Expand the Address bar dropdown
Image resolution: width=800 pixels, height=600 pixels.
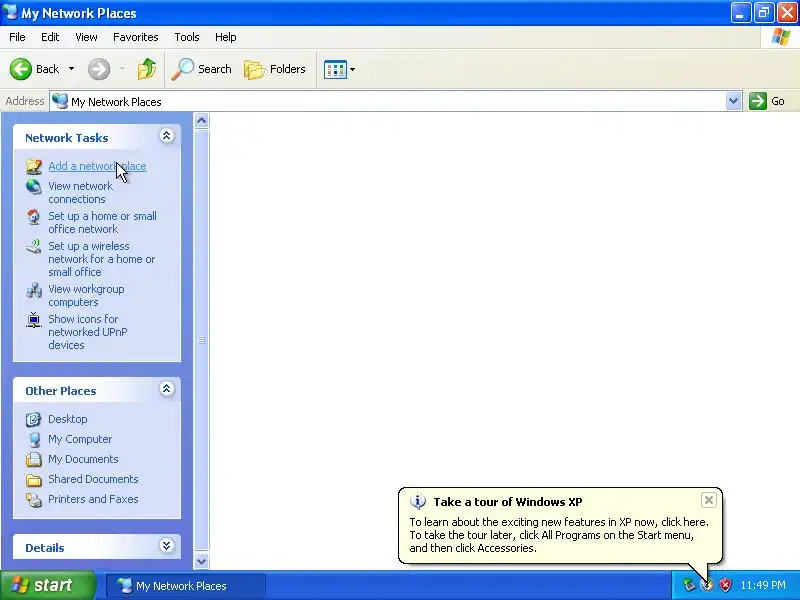(733, 101)
